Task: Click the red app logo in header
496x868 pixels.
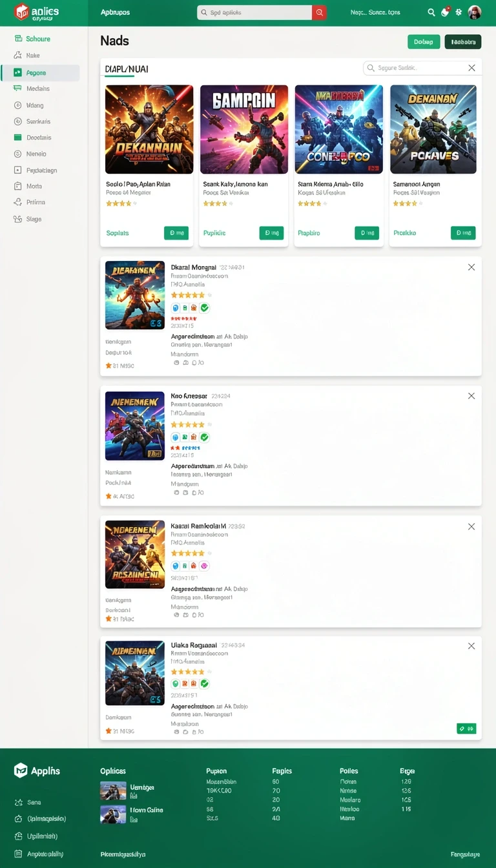Action: [21, 12]
